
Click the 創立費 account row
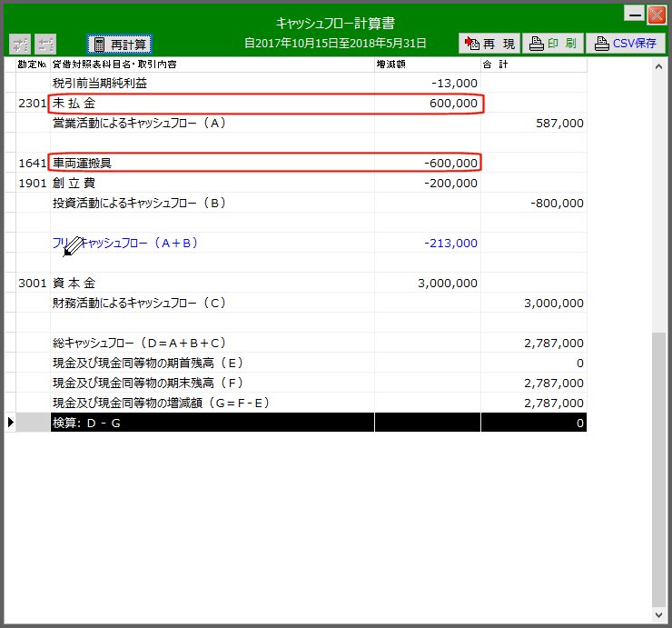coord(212,183)
